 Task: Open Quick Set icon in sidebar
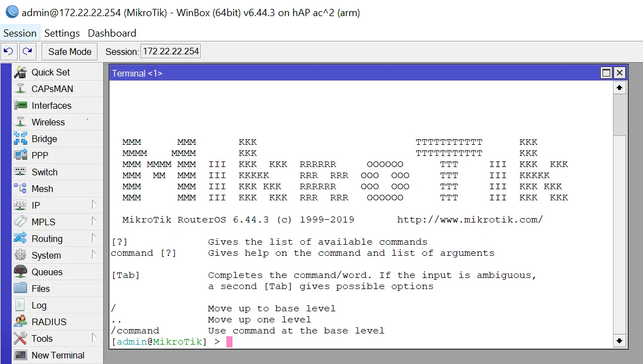click(21, 72)
